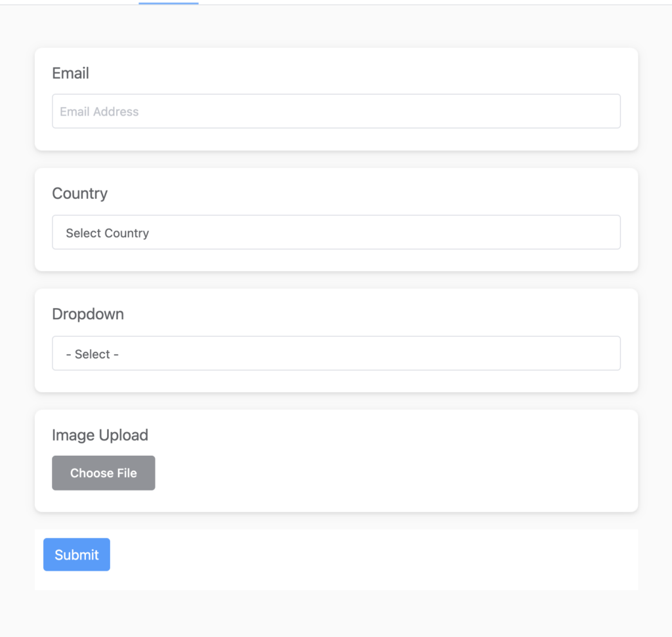Screen dimensions: 672x637
Task: Click the Submit button's blue area
Action: pos(76,554)
